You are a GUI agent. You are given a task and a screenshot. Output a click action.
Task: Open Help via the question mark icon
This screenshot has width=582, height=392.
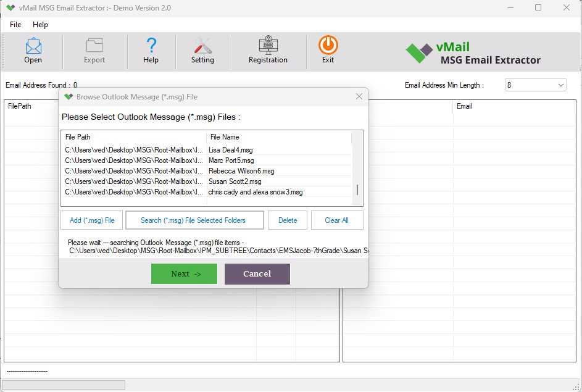(x=151, y=45)
